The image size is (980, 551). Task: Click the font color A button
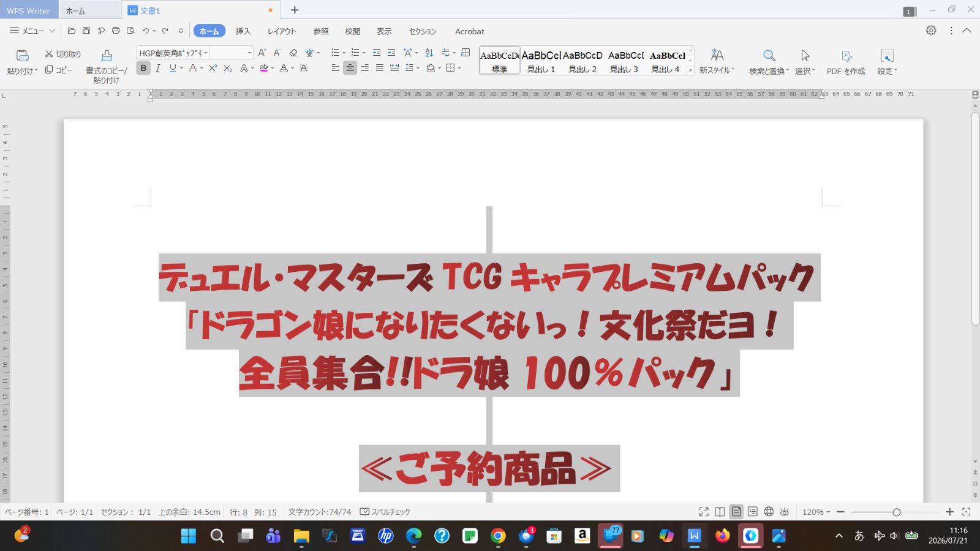coord(284,68)
